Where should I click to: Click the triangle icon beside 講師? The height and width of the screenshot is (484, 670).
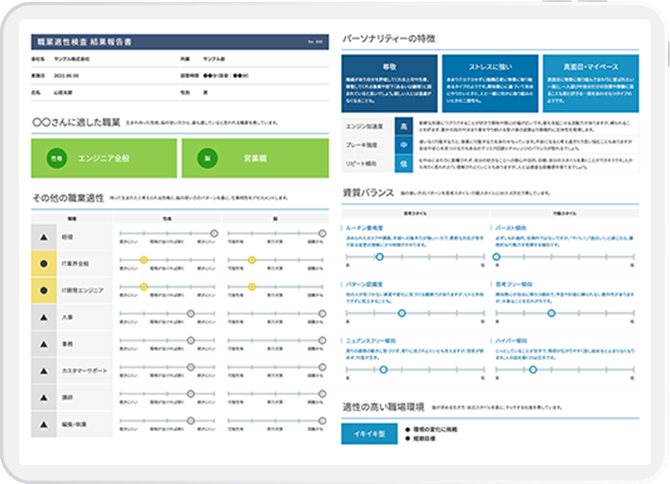44,397
